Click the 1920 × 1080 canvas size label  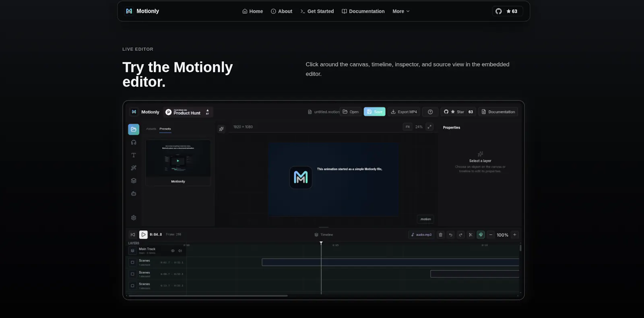coord(243,127)
